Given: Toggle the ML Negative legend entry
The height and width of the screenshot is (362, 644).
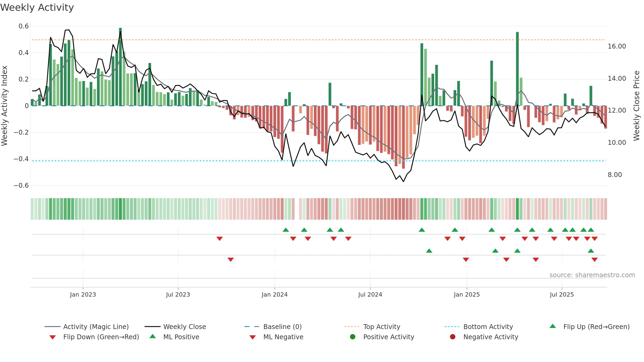Looking at the screenshot, I should (276, 337).
